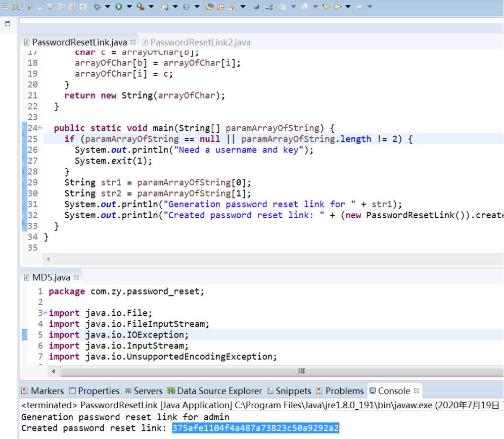Image resolution: width=504 pixels, height=439 pixels.
Task: Click left arrow of PasswordResetLink editor scrollbar
Action: pyautogui.click(x=48, y=259)
